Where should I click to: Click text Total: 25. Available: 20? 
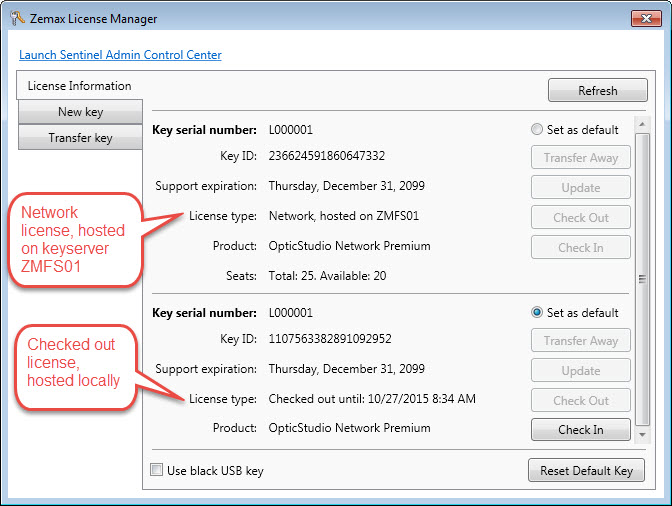pos(327,275)
